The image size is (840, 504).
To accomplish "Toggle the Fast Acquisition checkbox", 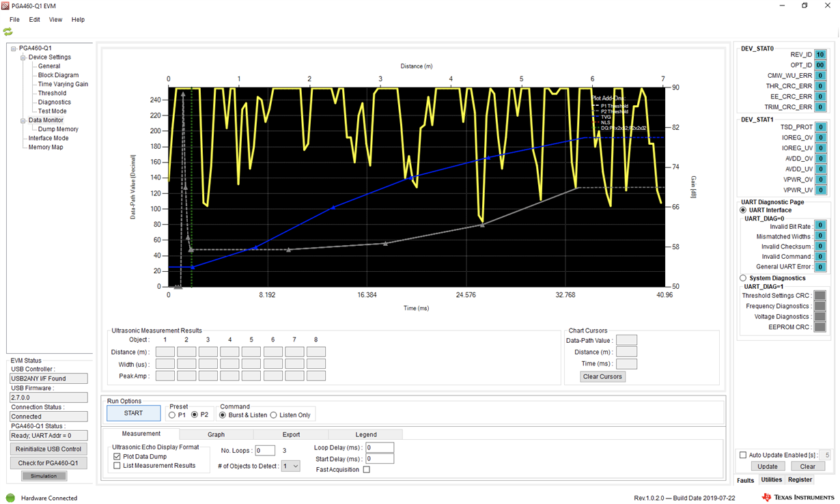I will point(367,470).
